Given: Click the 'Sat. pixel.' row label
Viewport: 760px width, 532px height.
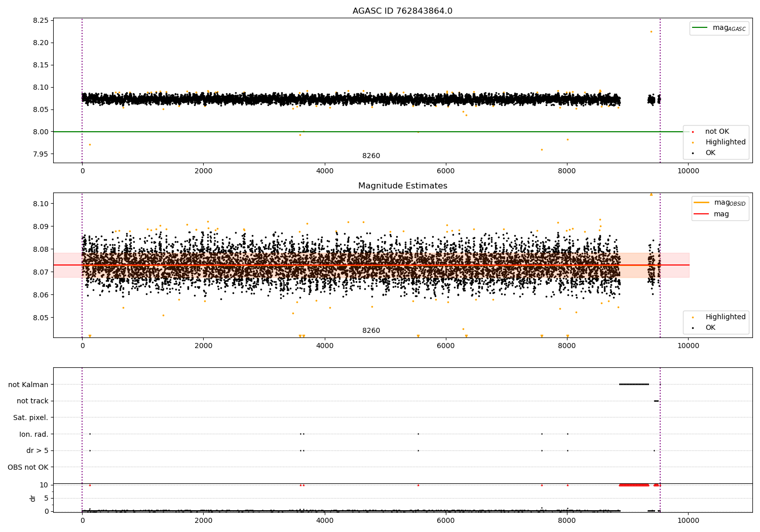Looking at the screenshot, I should [31, 418].
